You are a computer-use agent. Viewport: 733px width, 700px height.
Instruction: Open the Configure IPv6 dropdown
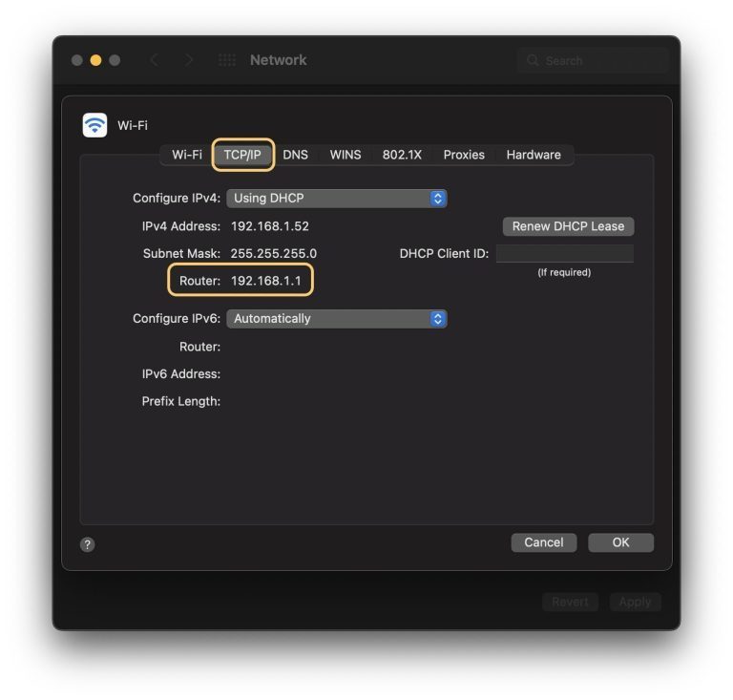pos(337,318)
